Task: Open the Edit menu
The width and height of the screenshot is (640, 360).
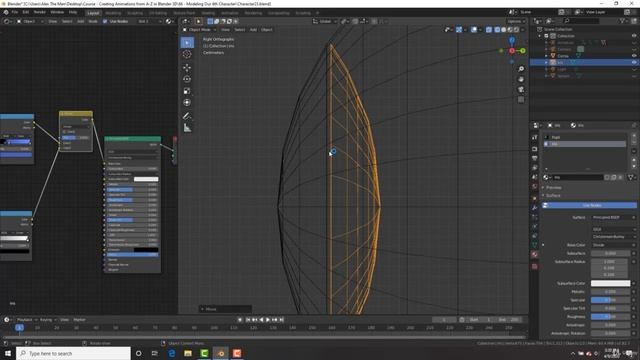Action: click(26, 12)
